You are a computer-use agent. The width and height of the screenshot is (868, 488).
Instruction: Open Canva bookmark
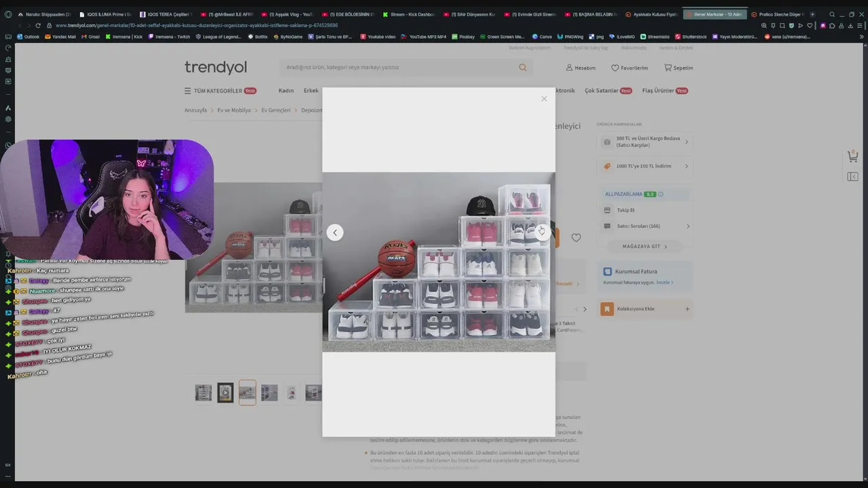[x=542, y=37]
